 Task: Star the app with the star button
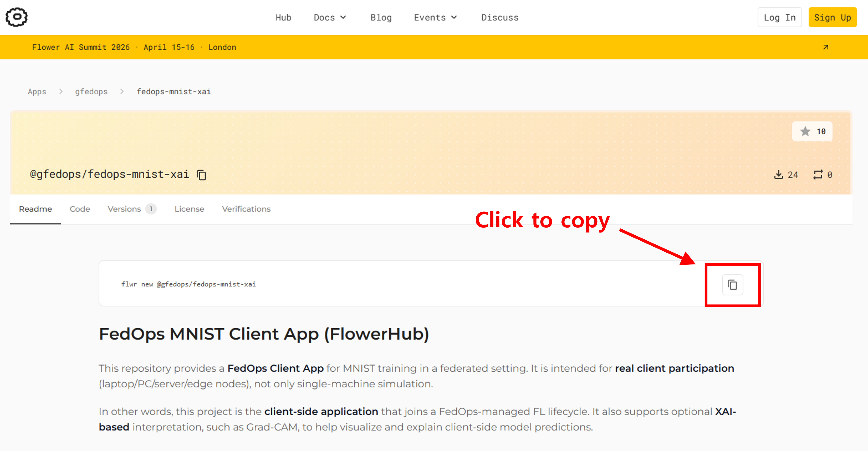click(812, 131)
